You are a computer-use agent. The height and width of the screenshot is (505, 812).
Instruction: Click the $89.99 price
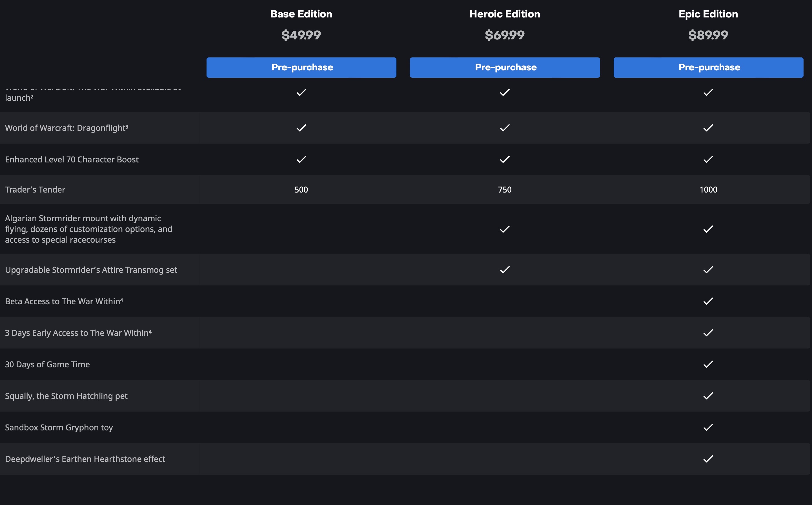(708, 35)
